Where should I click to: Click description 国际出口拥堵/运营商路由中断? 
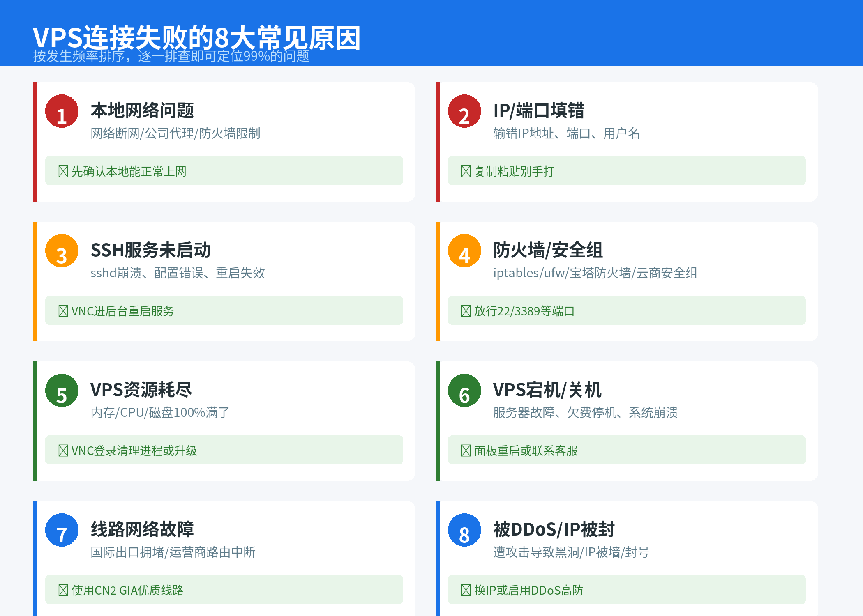pos(173,552)
